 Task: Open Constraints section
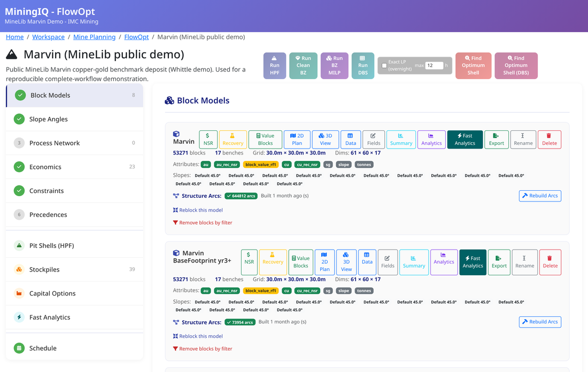[x=75, y=191]
